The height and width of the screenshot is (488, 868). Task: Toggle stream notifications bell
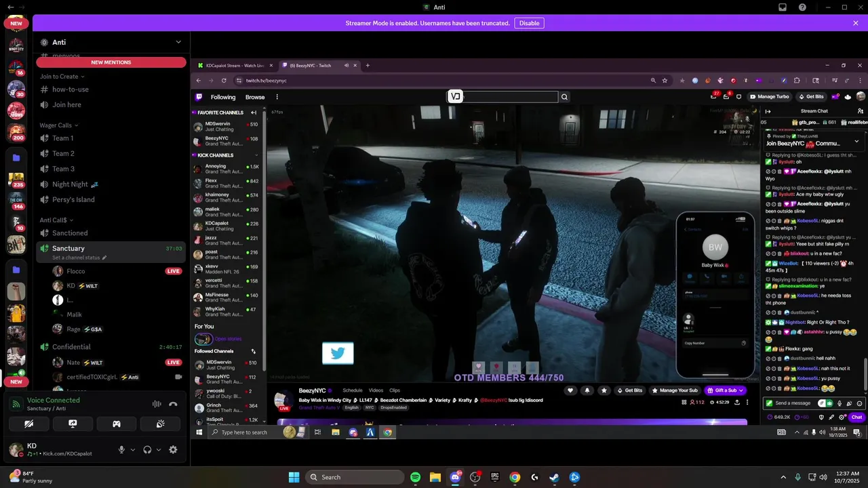pos(587,390)
